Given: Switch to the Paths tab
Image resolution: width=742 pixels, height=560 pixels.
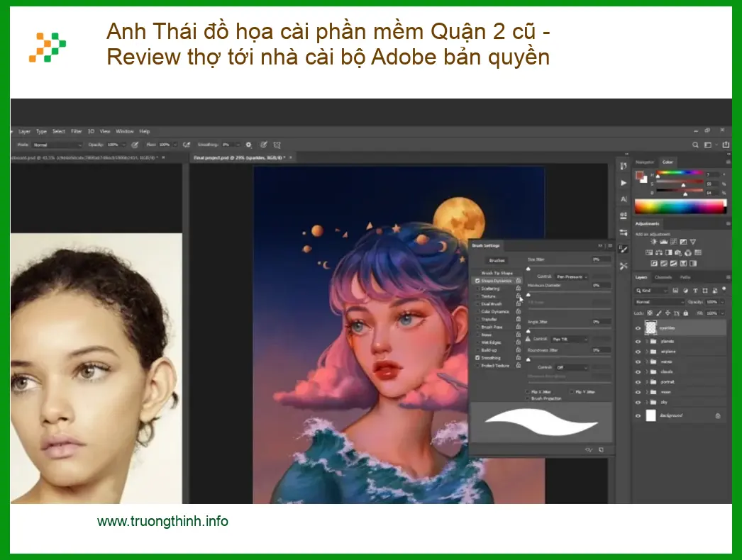Looking at the screenshot, I should 685,277.
